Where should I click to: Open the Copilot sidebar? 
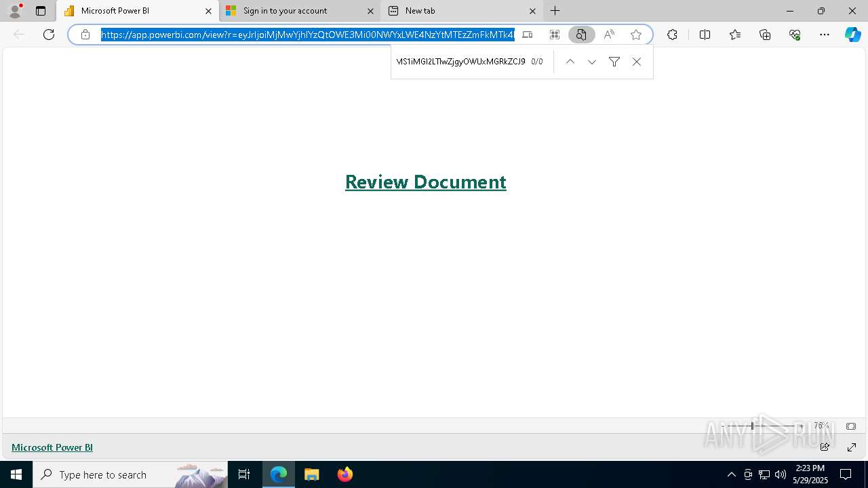pyautogui.click(x=853, y=35)
